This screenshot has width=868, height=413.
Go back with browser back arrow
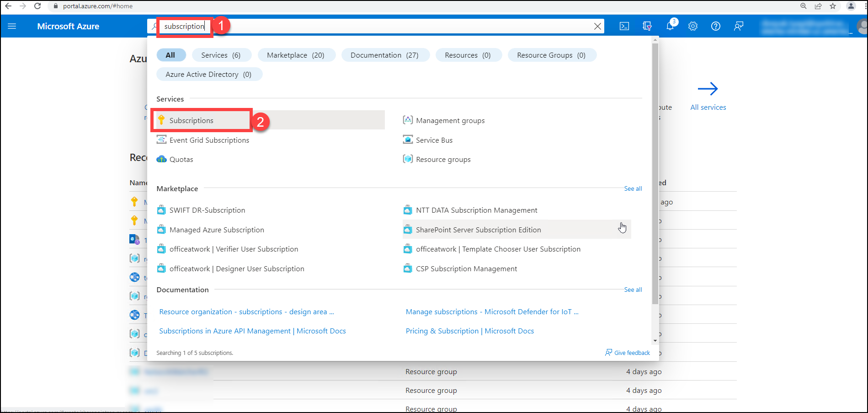click(x=8, y=6)
